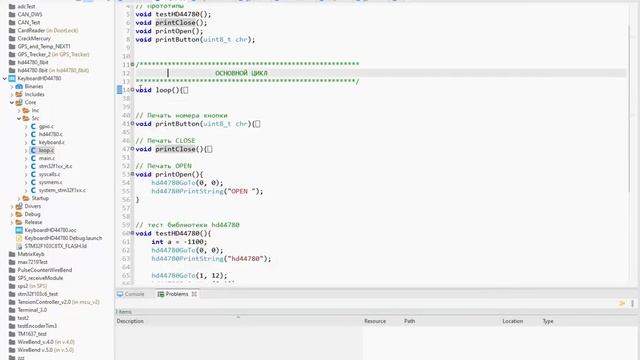Select the CAN_DWS project
The image size is (640, 360).
coord(29,14)
